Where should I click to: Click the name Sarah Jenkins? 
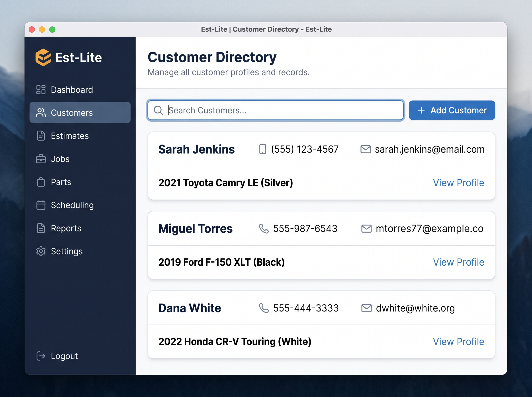coord(196,149)
